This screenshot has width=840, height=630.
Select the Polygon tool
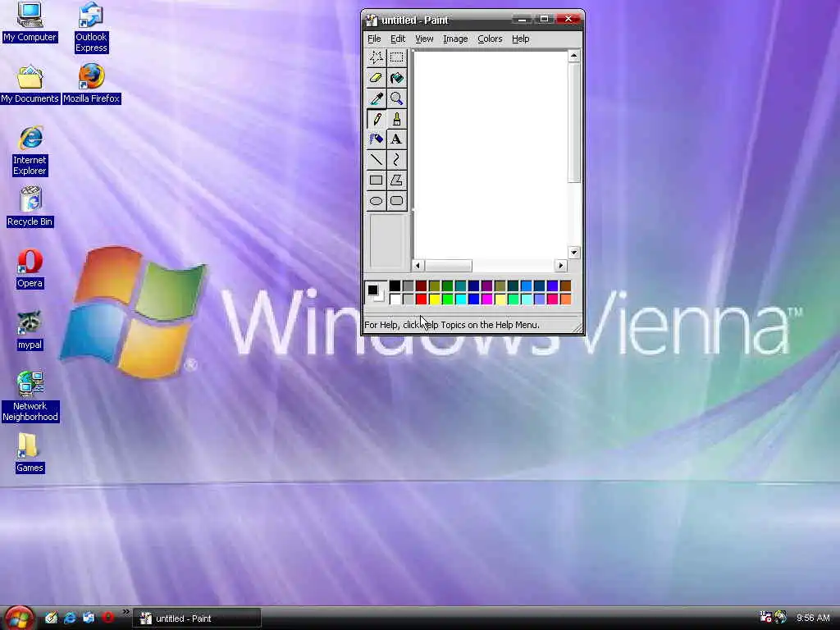coord(396,180)
